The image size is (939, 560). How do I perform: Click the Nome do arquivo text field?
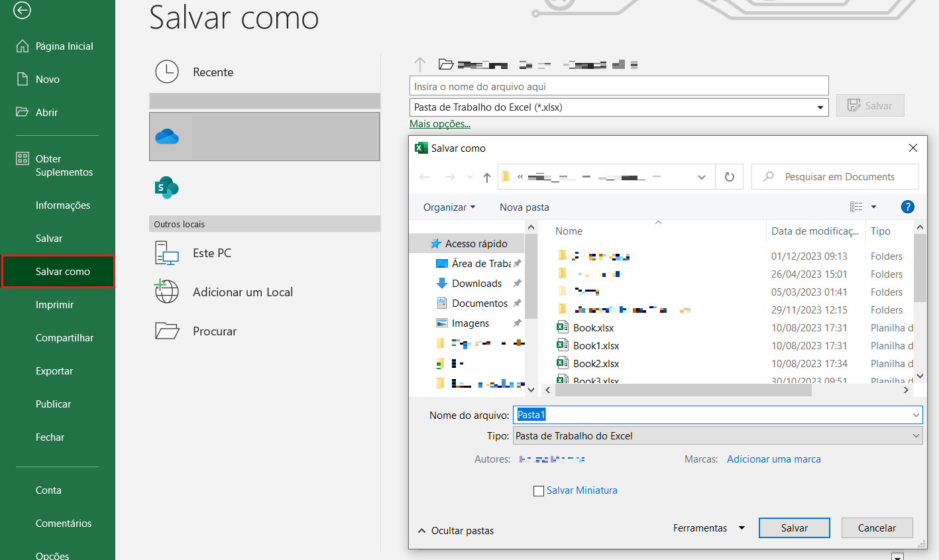(x=712, y=415)
